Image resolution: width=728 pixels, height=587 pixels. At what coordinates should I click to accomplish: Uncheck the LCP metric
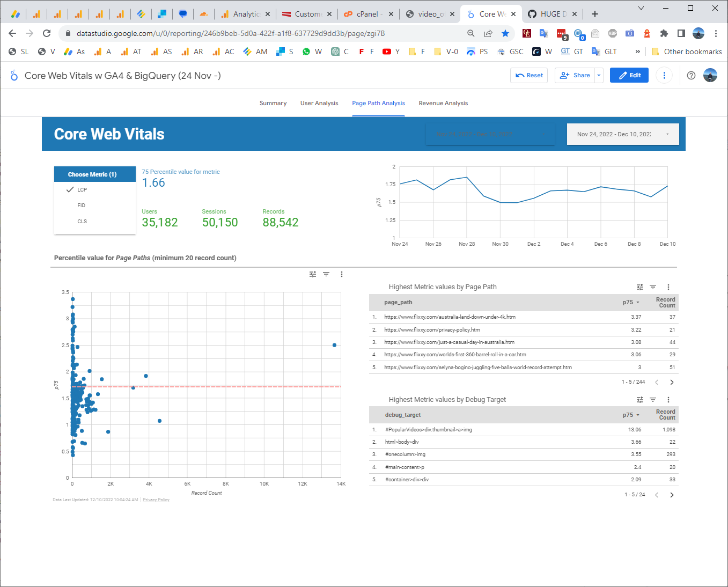click(81, 189)
